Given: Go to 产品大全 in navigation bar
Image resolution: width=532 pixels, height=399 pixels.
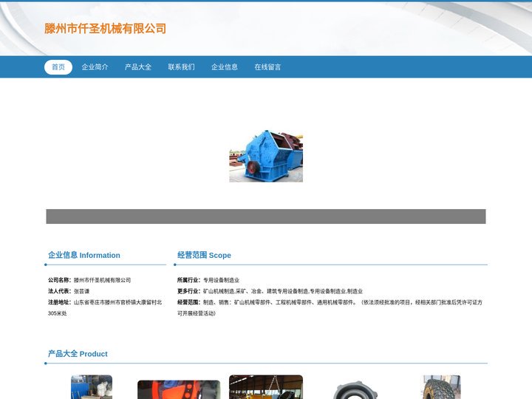Looking at the screenshot, I should tap(138, 67).
